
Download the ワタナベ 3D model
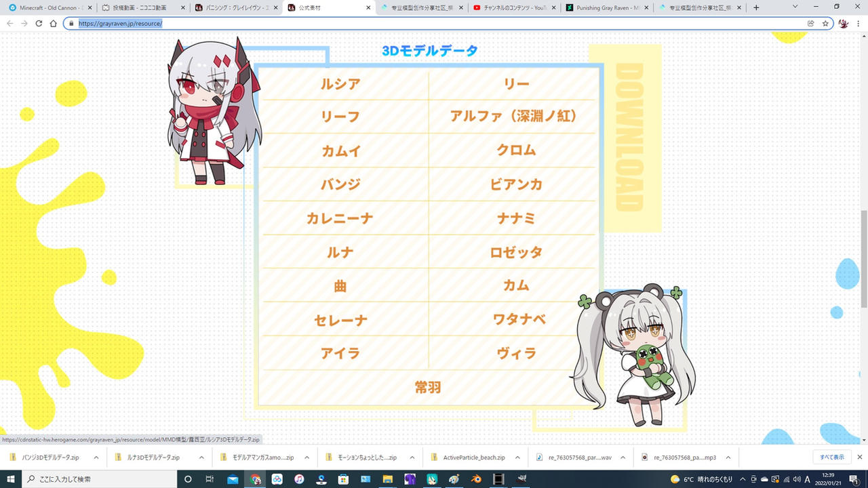click(519, 319)
